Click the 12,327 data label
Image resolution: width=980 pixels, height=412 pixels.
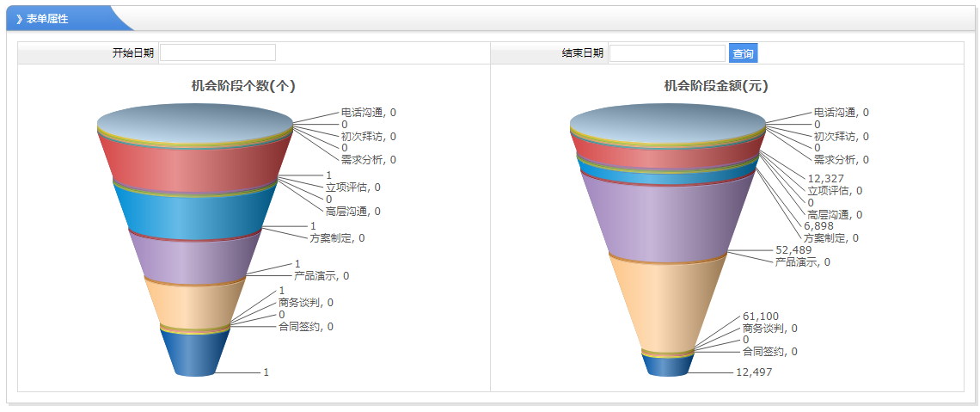[x=825, y=179]
